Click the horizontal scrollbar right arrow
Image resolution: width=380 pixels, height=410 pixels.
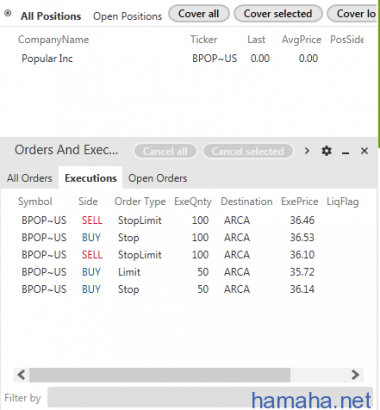click(x=355, y=375)
